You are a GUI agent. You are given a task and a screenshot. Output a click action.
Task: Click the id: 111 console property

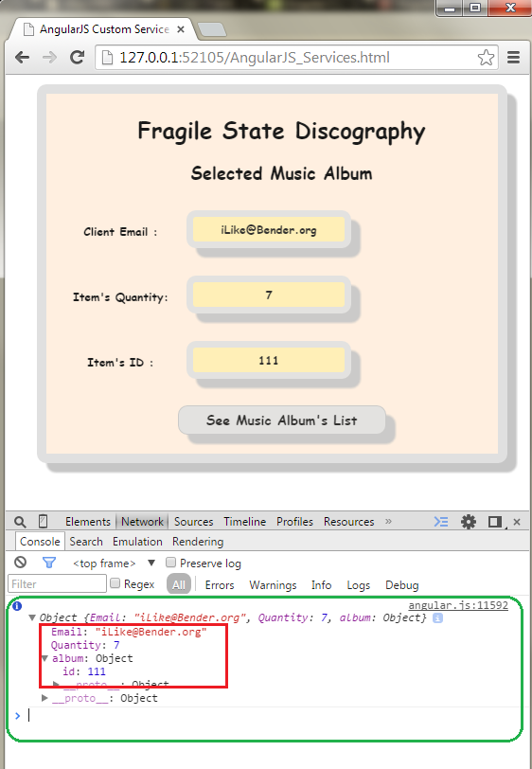[x=84, y=671]
